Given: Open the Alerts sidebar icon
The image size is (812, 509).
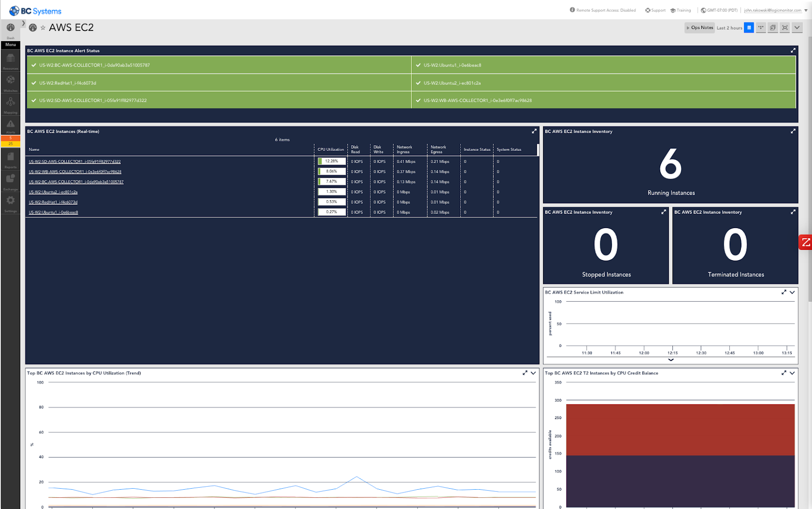Looking at the screenshot, I should (10, 126).
